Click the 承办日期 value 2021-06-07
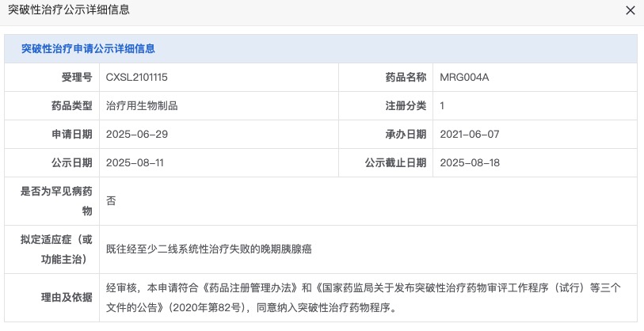 [470, 135]
